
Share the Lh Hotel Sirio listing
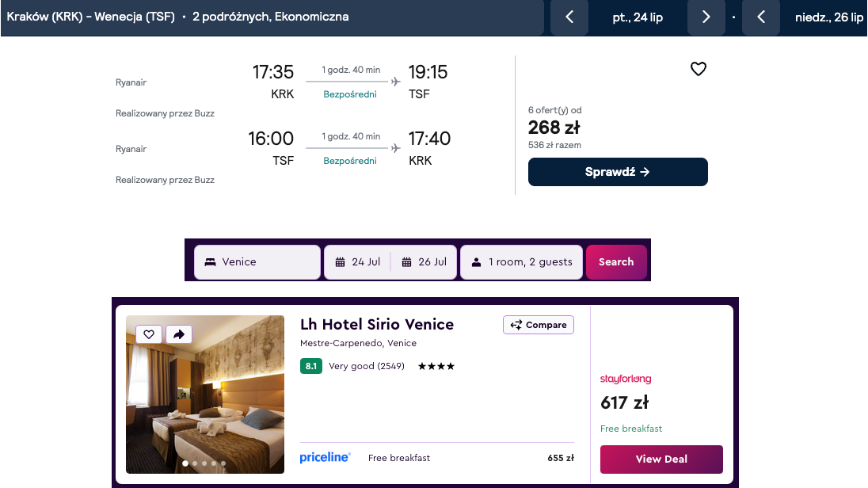179,334
